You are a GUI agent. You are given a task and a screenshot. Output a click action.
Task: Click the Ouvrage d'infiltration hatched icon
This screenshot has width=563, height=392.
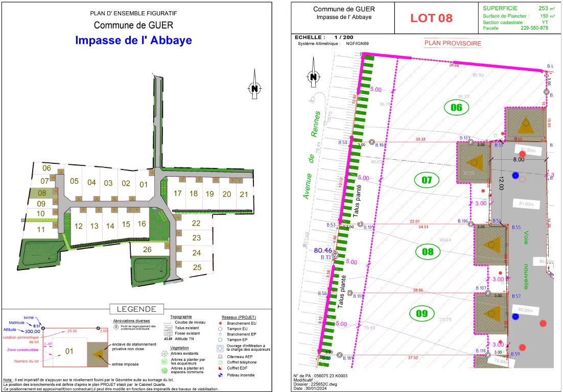click(220, 348)
